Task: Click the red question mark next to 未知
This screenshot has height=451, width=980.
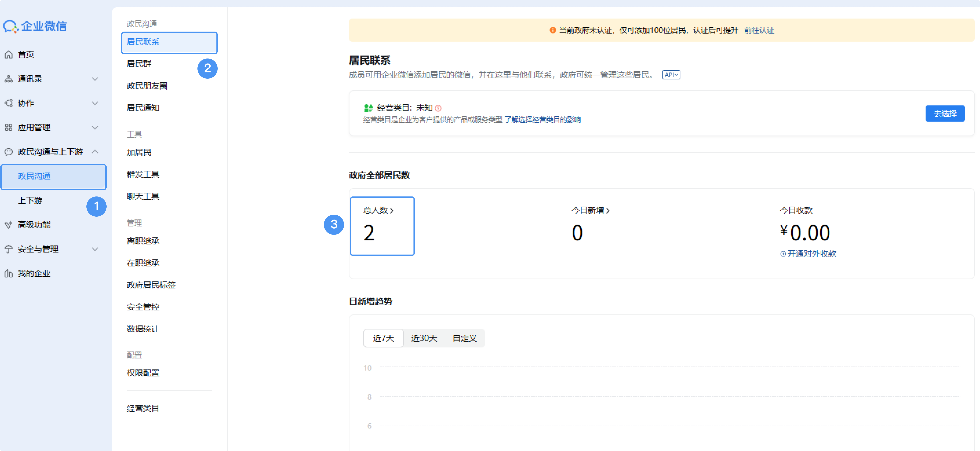Action: 438,108
